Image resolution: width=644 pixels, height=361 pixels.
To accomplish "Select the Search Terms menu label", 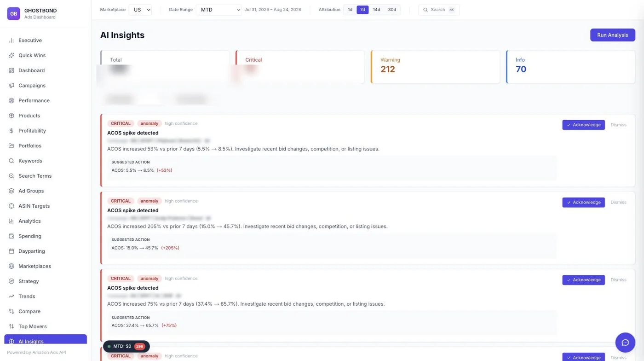I will point(35,176).
